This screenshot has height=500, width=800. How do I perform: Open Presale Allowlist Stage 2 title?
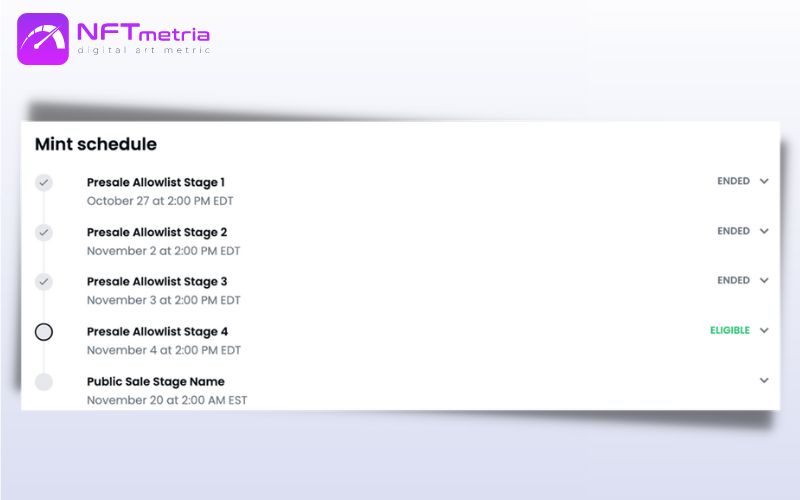pos(157,232)
